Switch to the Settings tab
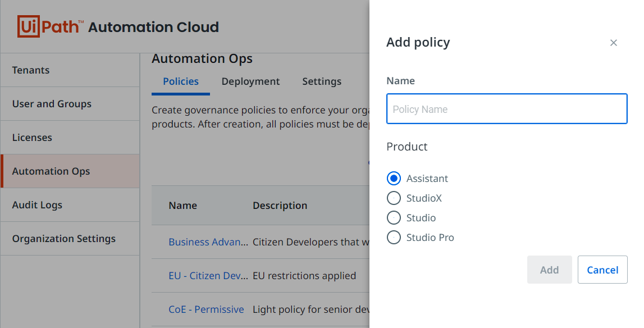 [x=322, y=81]
